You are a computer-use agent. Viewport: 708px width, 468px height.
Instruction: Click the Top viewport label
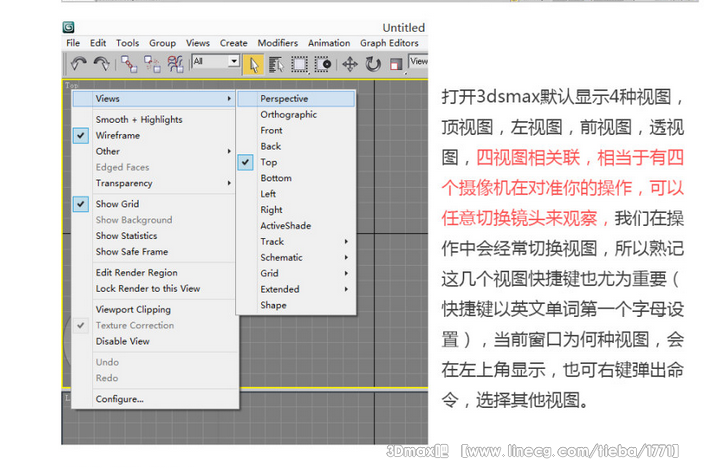tap(71, 85)
